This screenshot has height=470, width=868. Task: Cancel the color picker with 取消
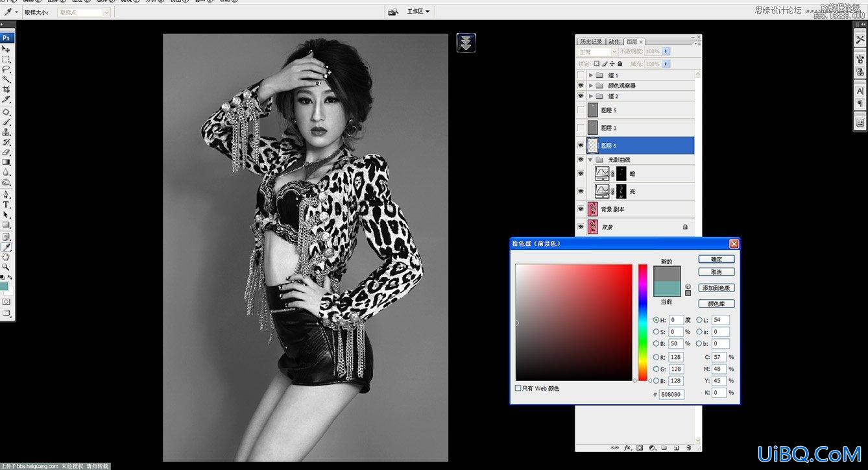click(717, 272)
